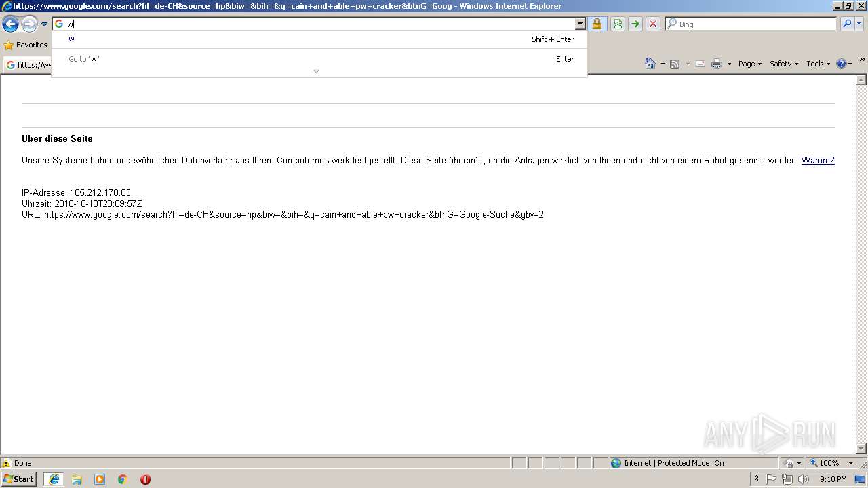Click the Internet zone globe icon
868x488 pixels.
616,463
